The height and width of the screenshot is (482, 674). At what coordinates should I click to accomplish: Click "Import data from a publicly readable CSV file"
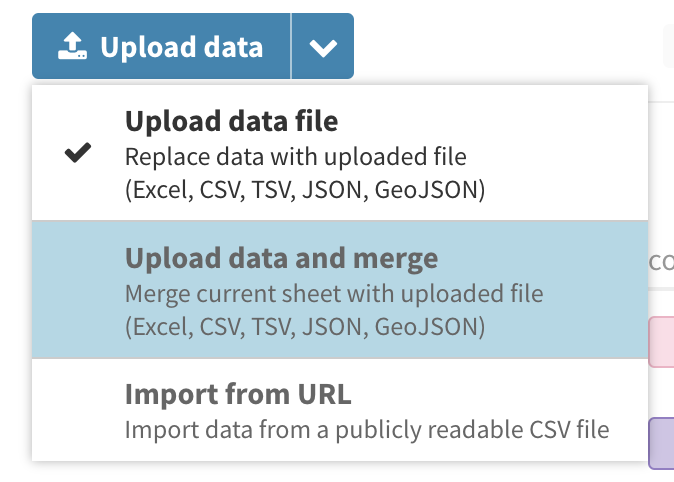pyautogui.click(x=367, y=430)
